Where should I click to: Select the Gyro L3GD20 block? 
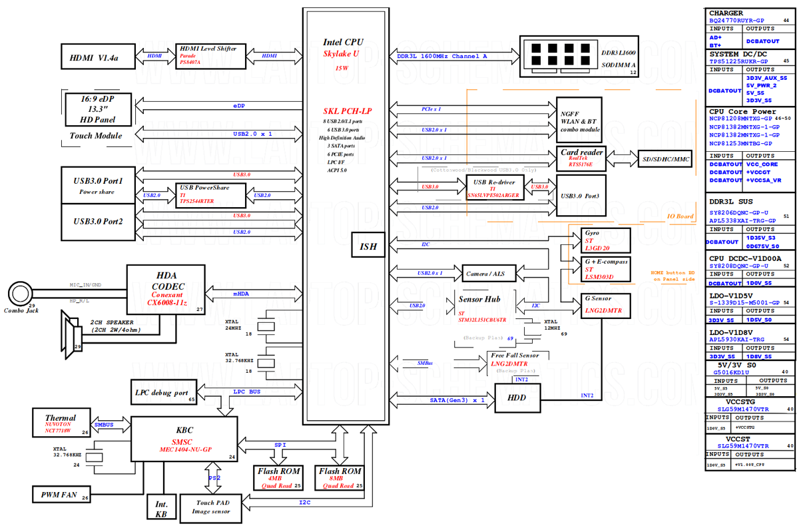click(605, 241)
